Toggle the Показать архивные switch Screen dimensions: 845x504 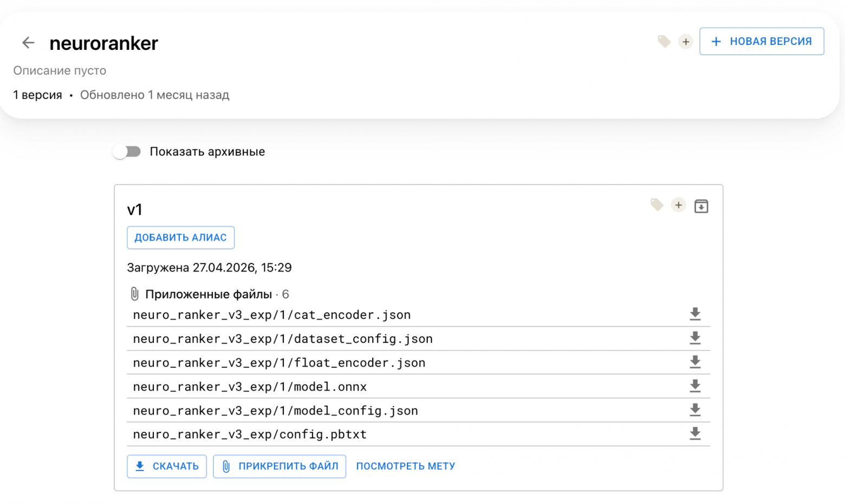pyautogui.click(x=127, y=152)
